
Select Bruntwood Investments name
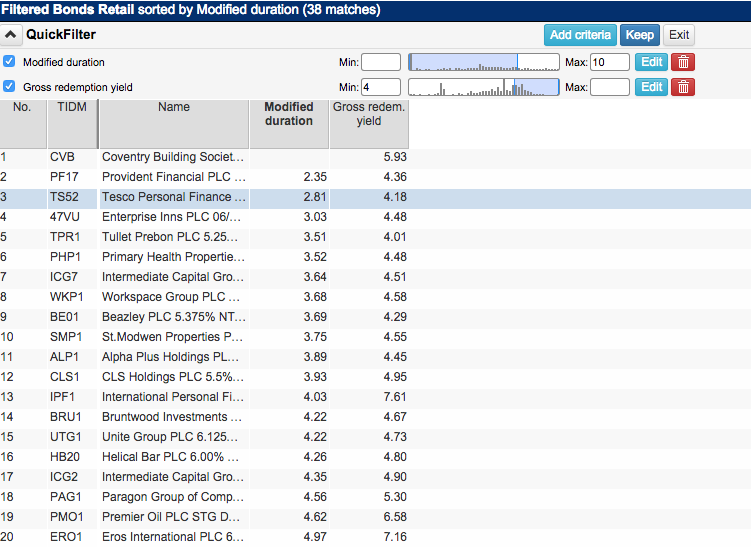[x=173, y=417]
